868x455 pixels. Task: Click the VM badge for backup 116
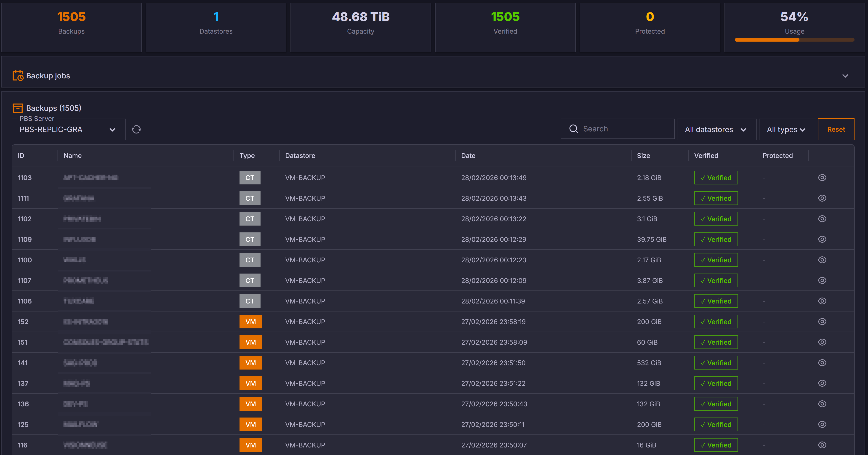tap(251, 445)
